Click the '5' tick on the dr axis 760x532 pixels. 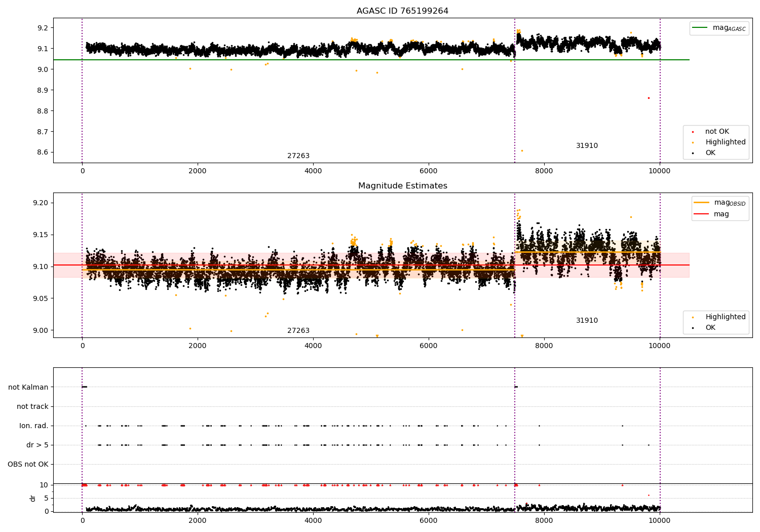pyautogui.click(x=47, y=498)
